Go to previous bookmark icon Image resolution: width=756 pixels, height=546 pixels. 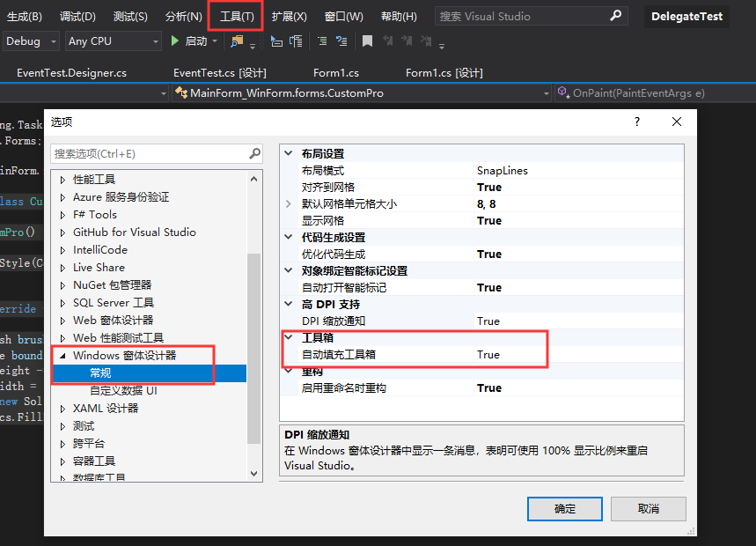(x=387, y=41)
